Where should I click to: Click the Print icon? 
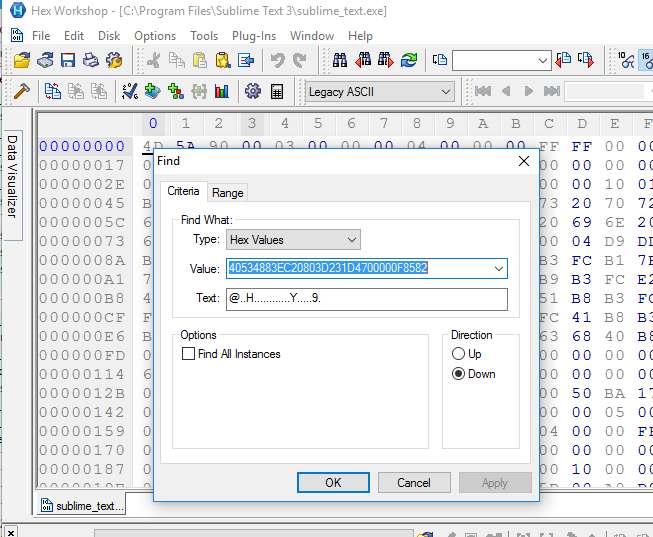click(x=90, y=60)
